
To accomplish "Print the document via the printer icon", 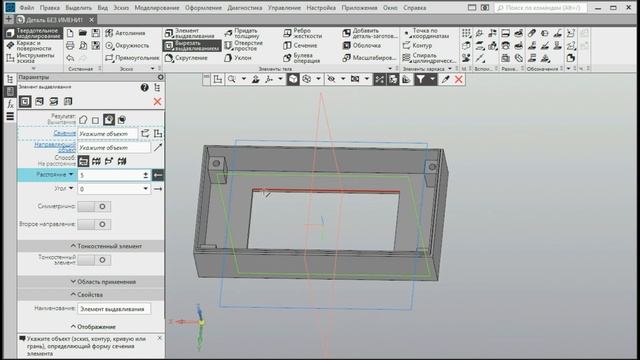I will tap(70, 45).
